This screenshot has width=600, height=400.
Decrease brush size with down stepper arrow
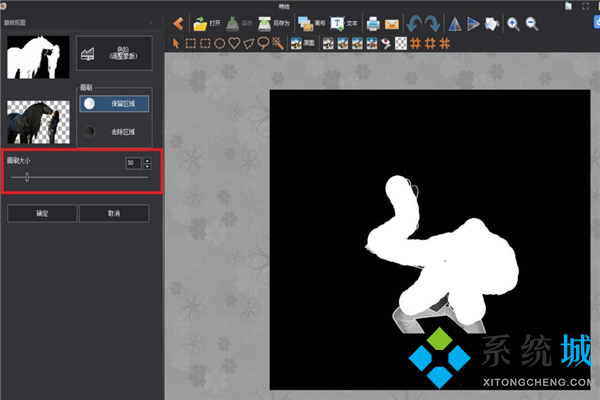[x=147, y=165]
